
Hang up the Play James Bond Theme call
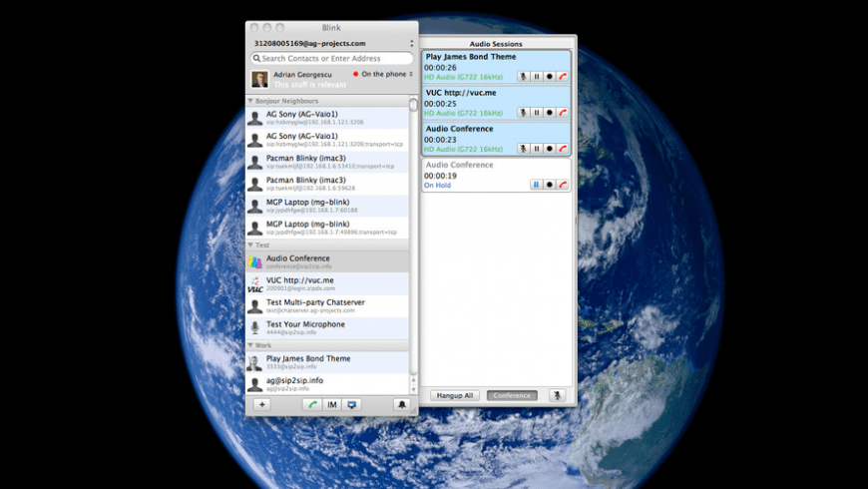coord(563,77)
